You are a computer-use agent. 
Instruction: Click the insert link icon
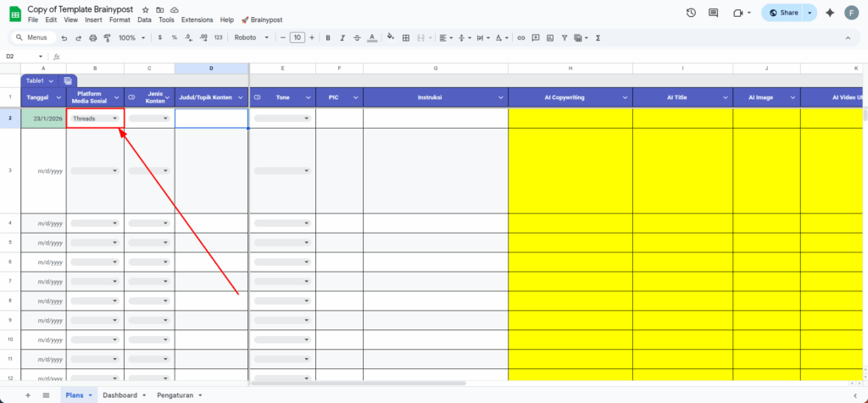pos(521,38)
